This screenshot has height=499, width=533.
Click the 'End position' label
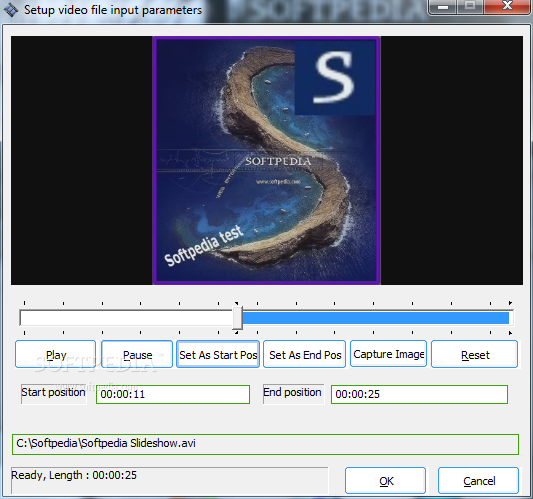[x=292, y=392]
